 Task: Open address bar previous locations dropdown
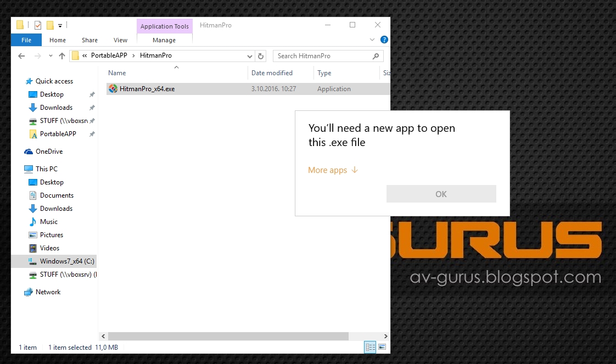249,56
